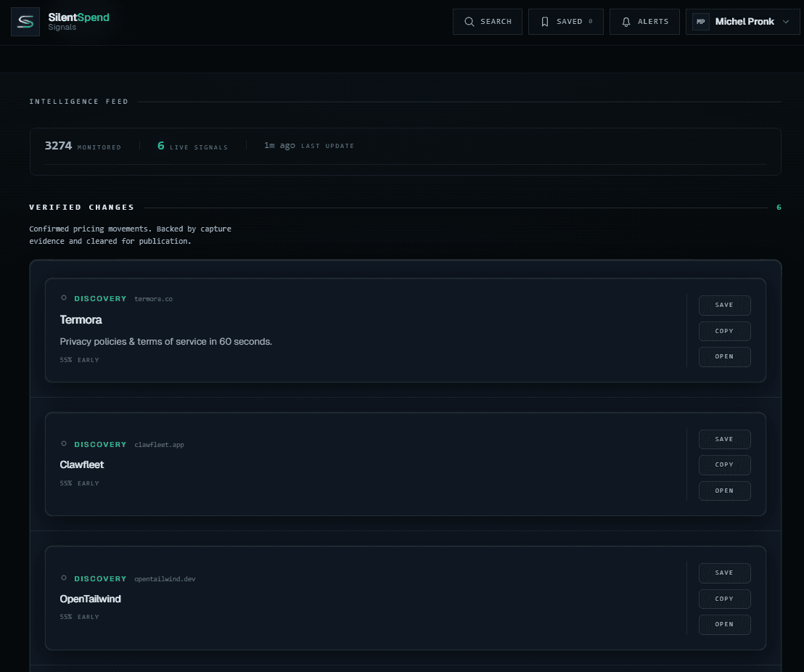Toggle alerts on for the feed
The height and width of the screenshot is (672, 804).
[x=644, y=22]
